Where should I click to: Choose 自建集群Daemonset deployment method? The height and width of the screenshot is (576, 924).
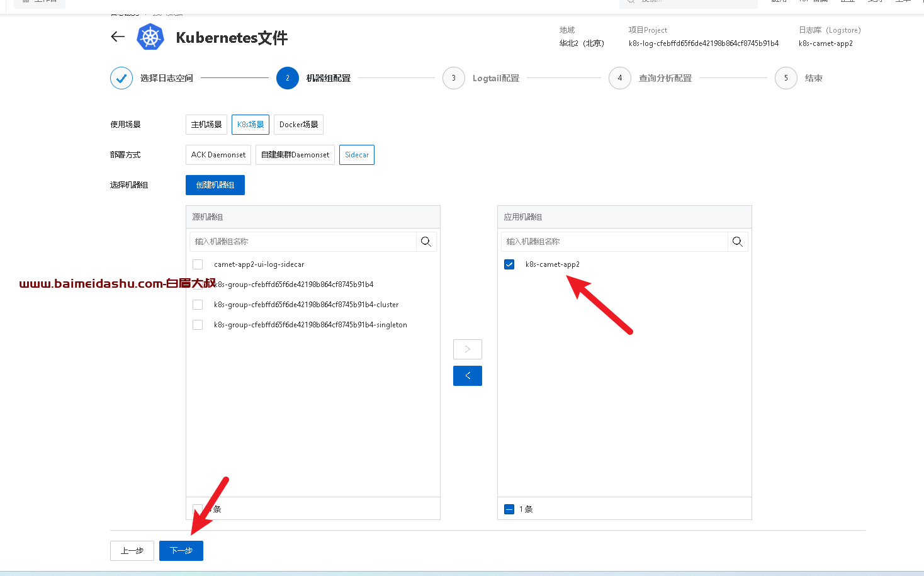(x=295, y=155)
